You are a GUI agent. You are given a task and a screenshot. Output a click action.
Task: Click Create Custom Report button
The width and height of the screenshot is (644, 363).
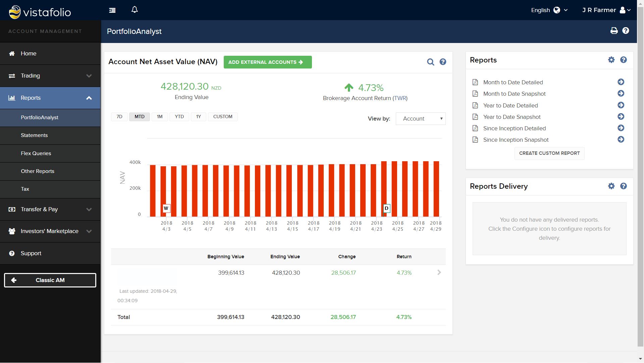(549, 153)
